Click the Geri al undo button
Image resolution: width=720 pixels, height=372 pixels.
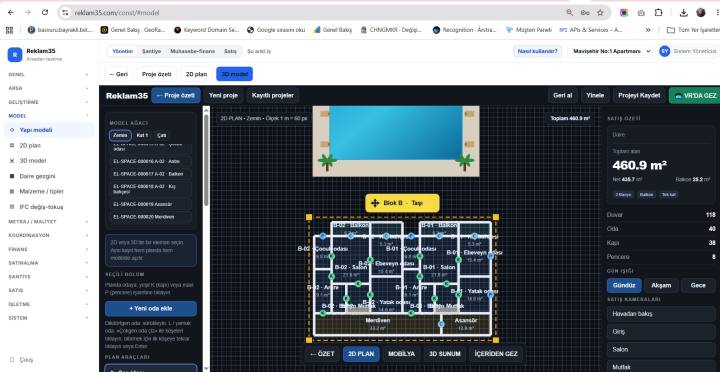[562, 96]
